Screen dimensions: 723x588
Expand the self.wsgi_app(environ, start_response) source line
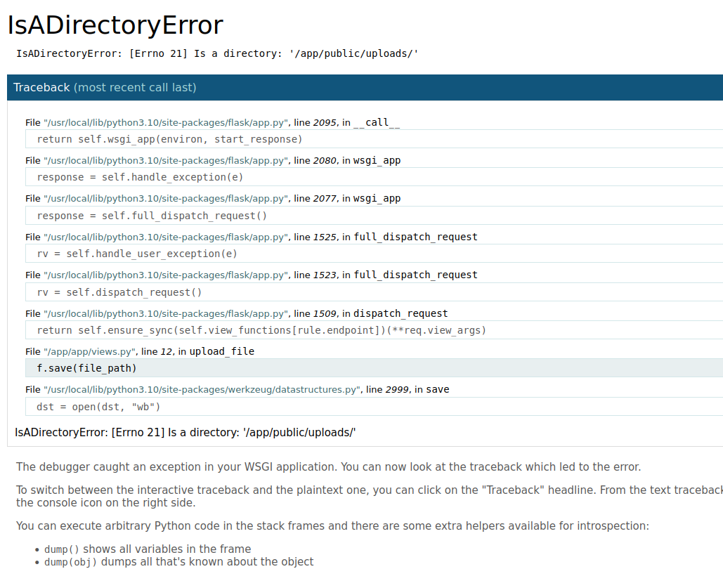coord(169,139)
